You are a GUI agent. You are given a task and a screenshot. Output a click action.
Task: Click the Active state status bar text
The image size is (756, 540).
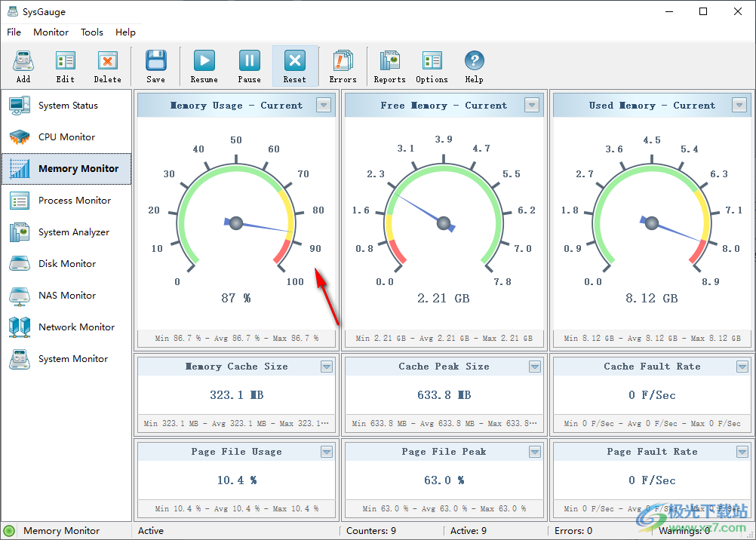tap(151, 531)
